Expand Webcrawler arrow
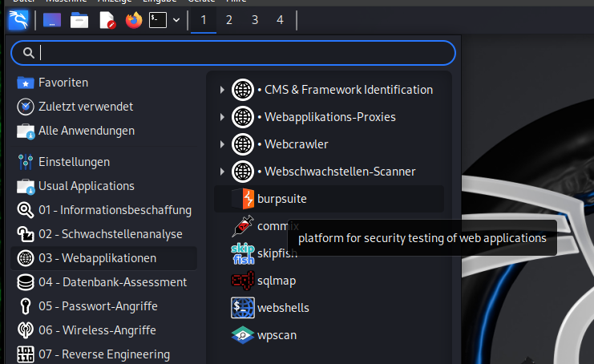 tap(222, 144)
